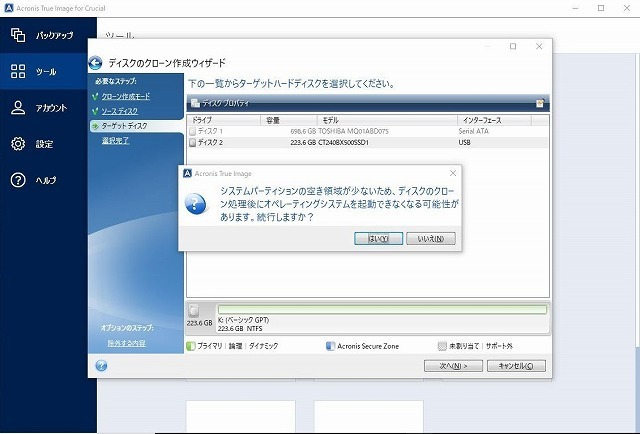Close the clone disk wizard window

coord(539,47)
